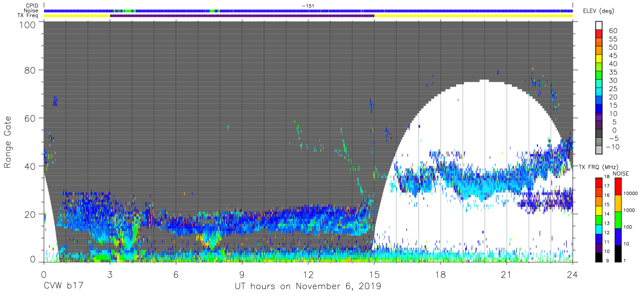
Task: Click the '15' tick on UT hours axis
Action: tap(374, 274)
